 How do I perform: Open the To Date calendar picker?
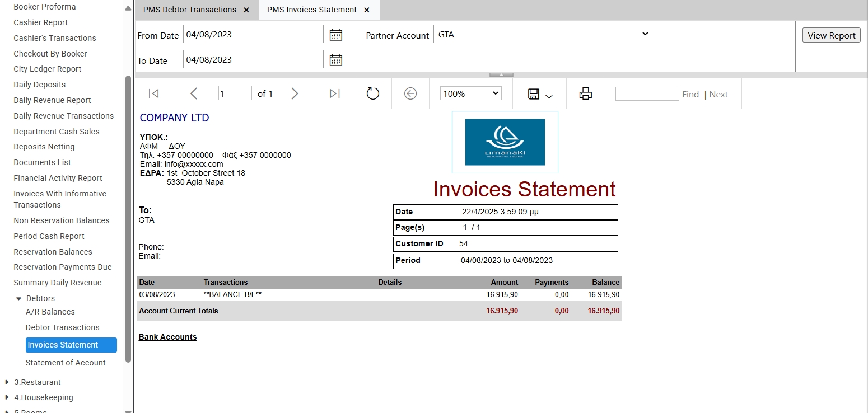click(x=335, y=60)
